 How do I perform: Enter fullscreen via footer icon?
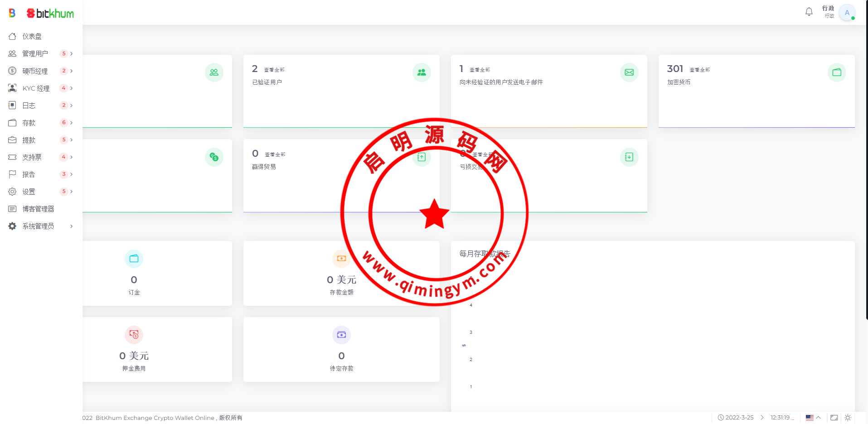pyautogui.click(x=834, y=418)
